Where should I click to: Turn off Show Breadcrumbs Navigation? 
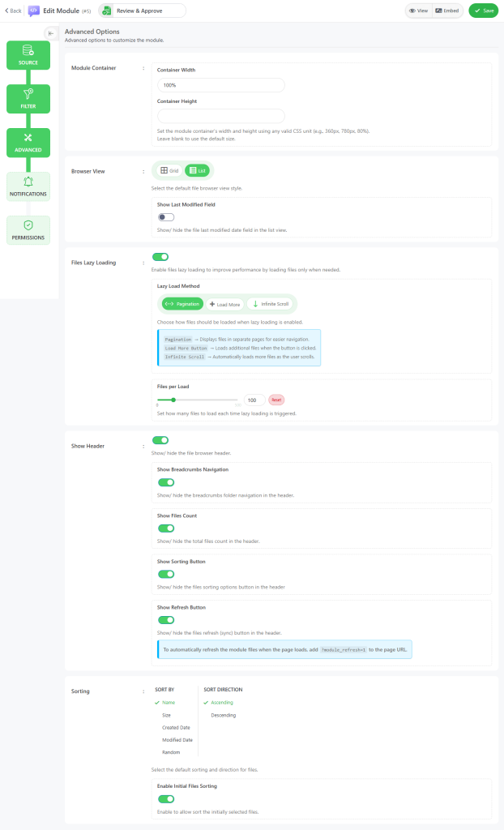click(166, 482)
